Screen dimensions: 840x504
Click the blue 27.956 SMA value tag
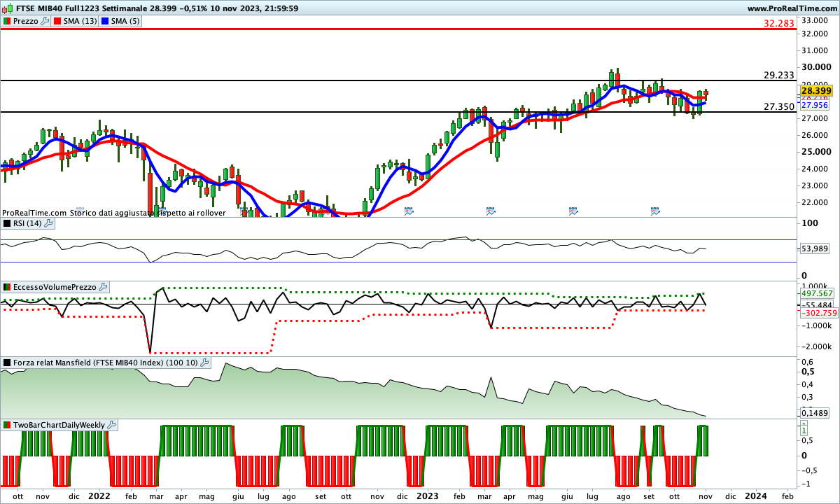click(x=814, y=105)
